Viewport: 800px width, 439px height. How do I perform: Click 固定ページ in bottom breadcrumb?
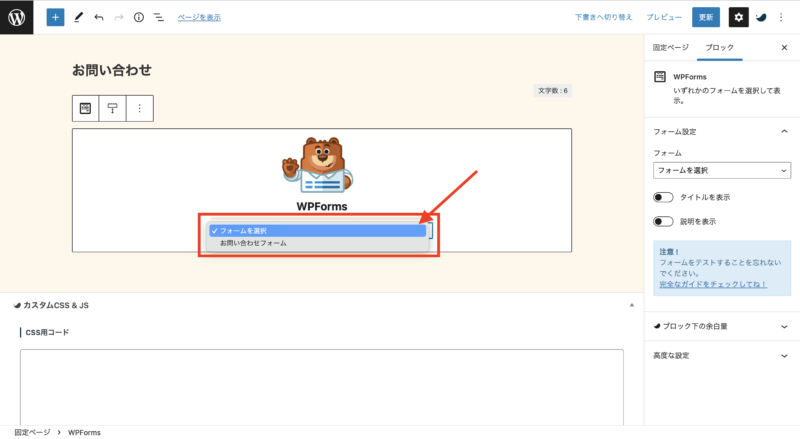(x=32, y=432)
